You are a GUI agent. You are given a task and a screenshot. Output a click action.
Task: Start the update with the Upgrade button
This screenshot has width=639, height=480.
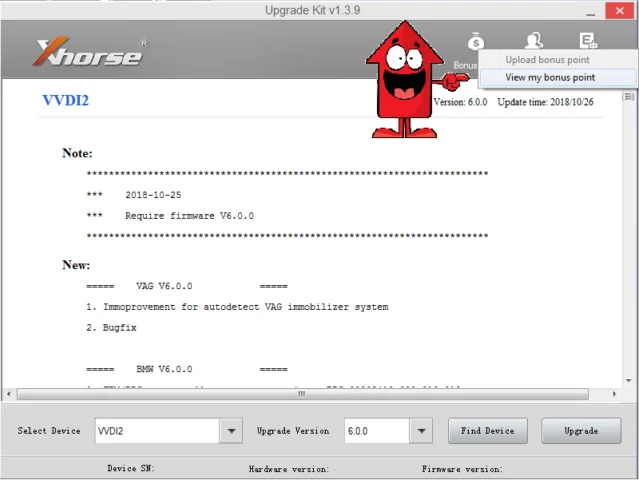[580, 431]
